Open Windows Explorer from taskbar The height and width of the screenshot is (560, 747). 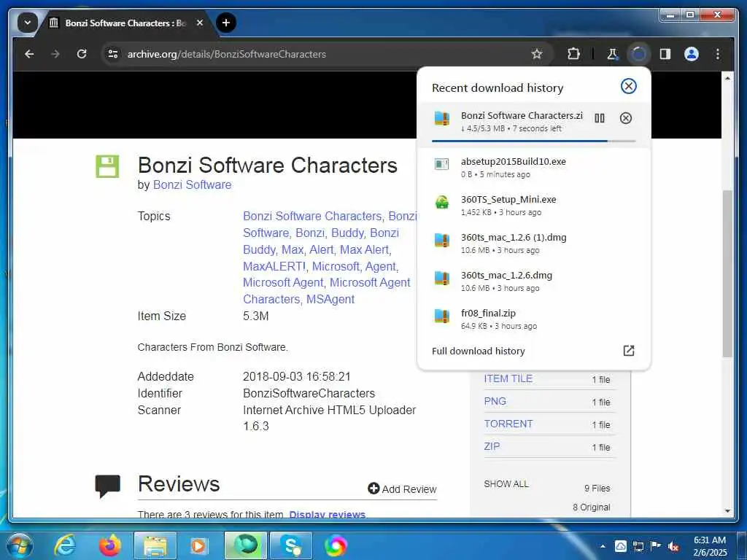click(x=155, y=545)
